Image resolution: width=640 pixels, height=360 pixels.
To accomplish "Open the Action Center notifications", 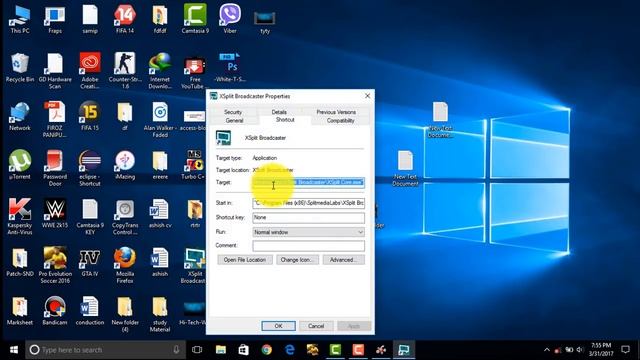I will (625, 350).
